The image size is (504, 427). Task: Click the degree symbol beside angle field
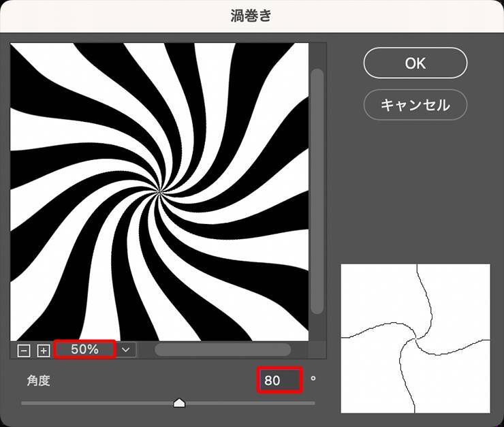(x=313, y=378)
